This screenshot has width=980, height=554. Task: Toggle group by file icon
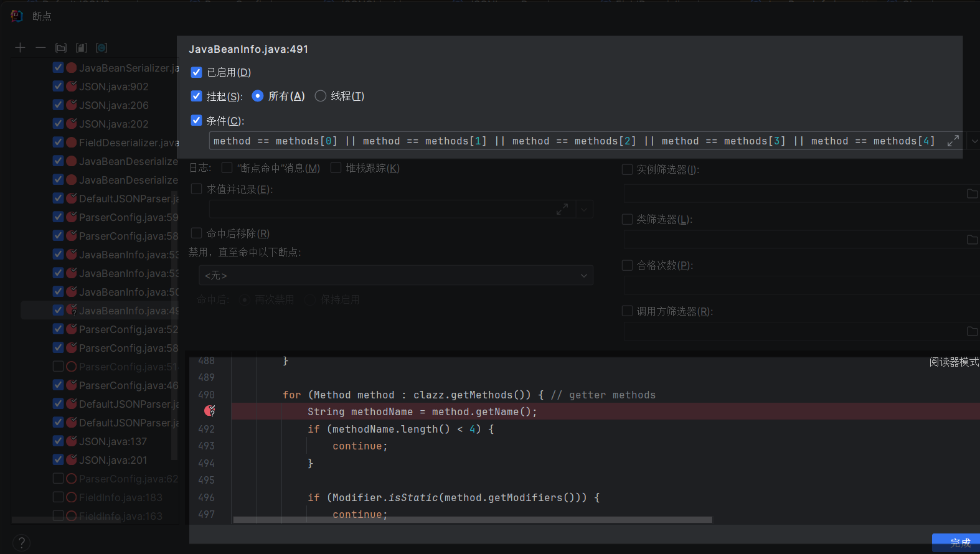pos(82,48)
